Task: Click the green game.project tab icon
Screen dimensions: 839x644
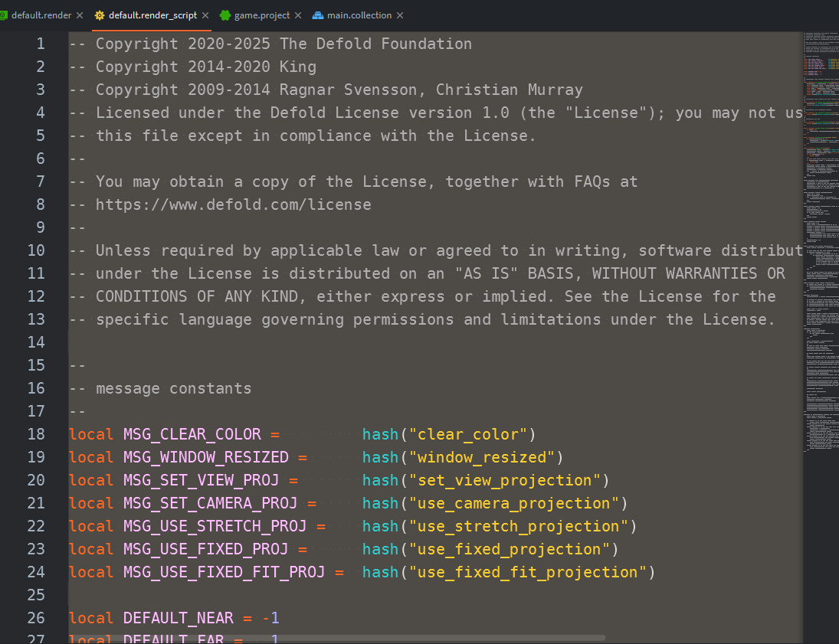Action: pos(225,15)
